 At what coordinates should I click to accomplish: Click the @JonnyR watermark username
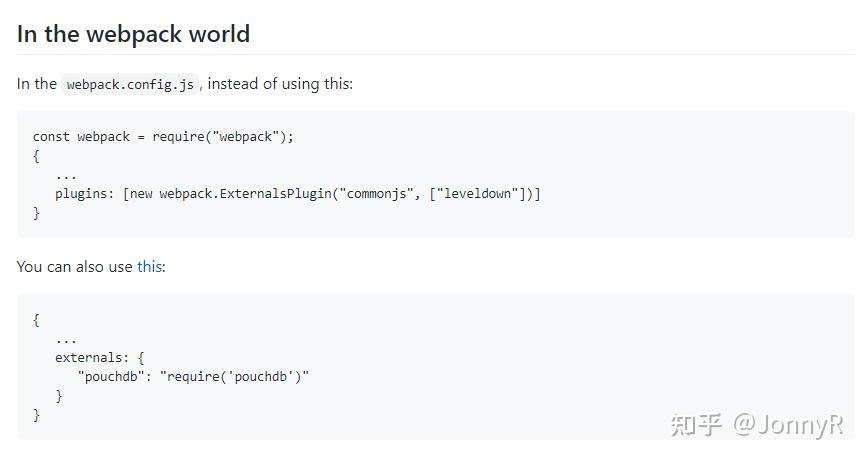[788, 425]
